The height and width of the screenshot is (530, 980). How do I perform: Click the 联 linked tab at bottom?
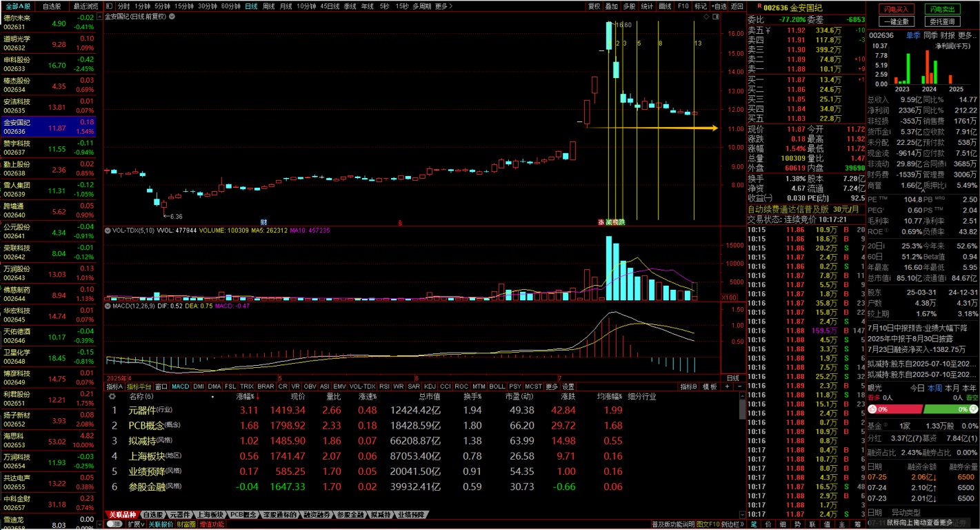point(812,524)
